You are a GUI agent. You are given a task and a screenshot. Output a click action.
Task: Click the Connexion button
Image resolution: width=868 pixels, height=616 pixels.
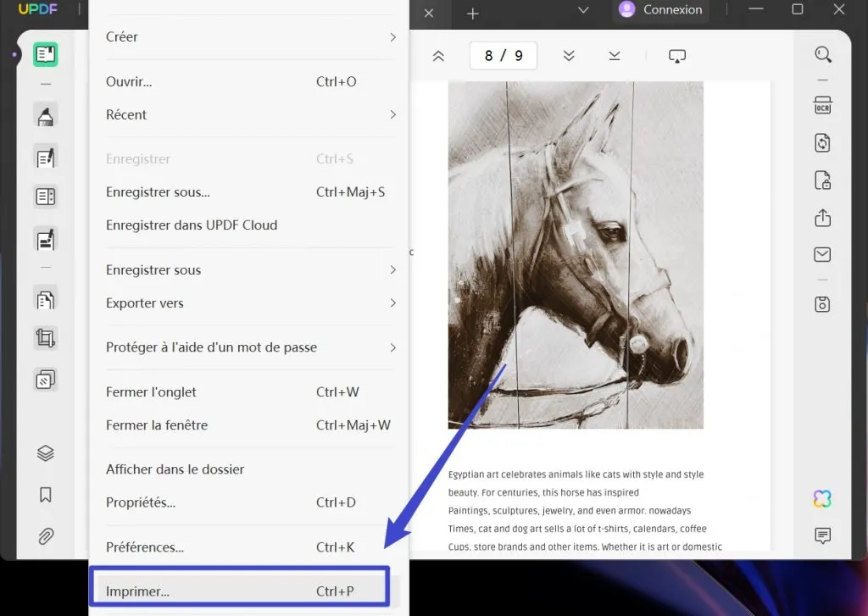(661, 11)
